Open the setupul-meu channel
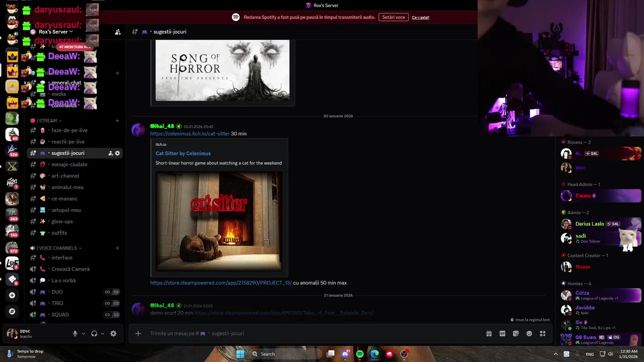 point(74,210)
